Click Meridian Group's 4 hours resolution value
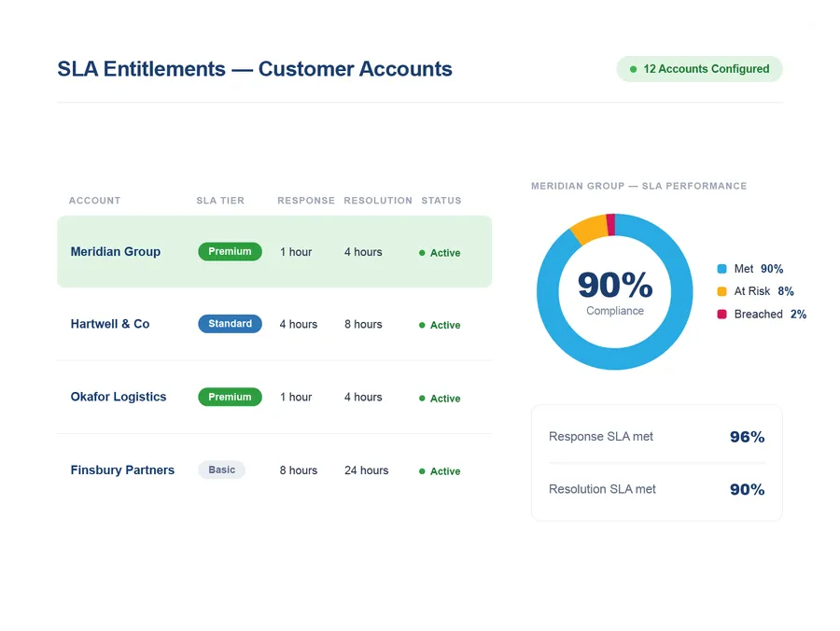Image resolution: width=840 pixels, height=631 pixels. pos(363,252)
